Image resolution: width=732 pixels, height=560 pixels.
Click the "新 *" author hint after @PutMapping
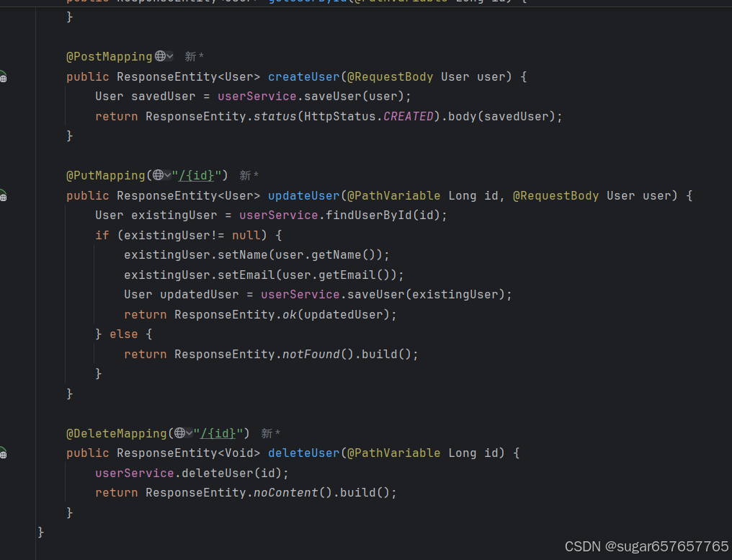pos(249,176)
